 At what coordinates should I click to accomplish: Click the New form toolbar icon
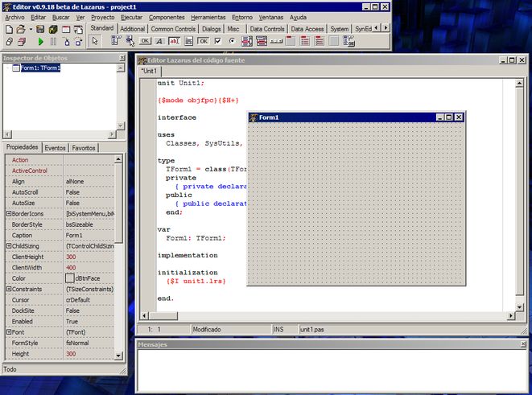pos(66,30)
